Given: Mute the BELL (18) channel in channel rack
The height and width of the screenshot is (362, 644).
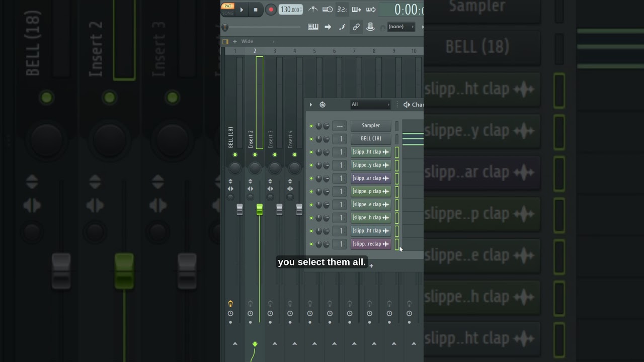Looking at the screenshot, I should pos(311,139).
